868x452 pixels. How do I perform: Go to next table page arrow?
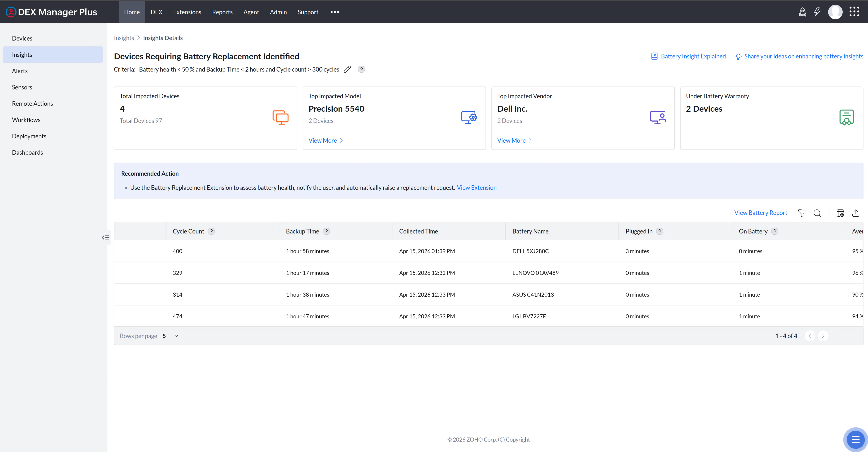point(823,336)
